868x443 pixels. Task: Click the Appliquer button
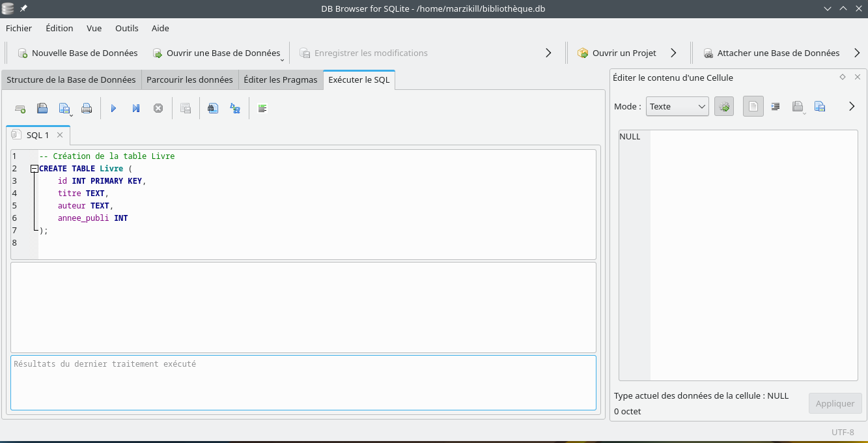pos(835,403)
